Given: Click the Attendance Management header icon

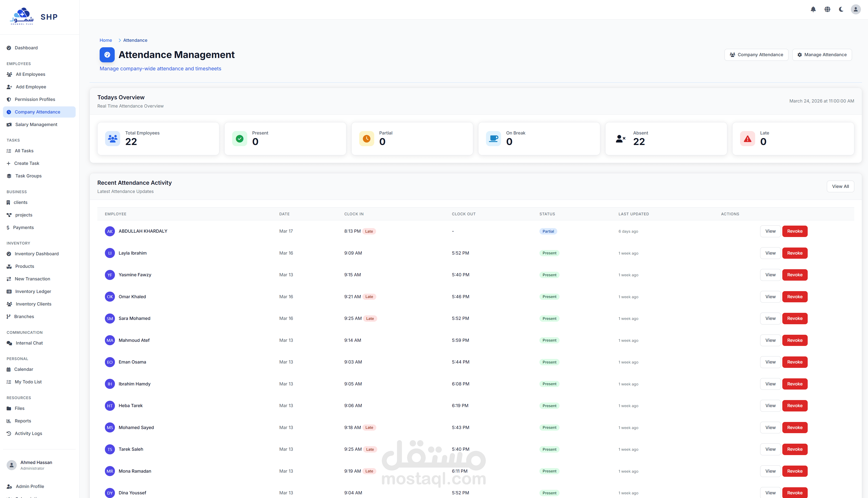Looking at the screenshot, I should click(x=107, y=55).
